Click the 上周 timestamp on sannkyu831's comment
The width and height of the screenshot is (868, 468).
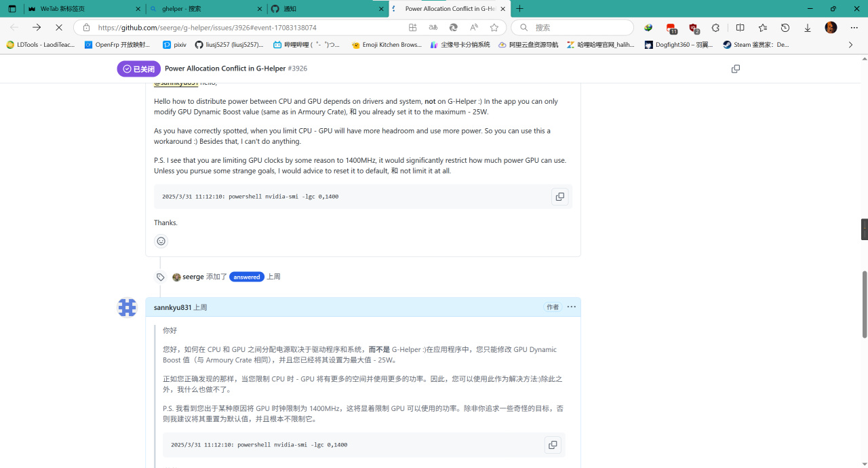pyautogui.click(x=200, y=307)
